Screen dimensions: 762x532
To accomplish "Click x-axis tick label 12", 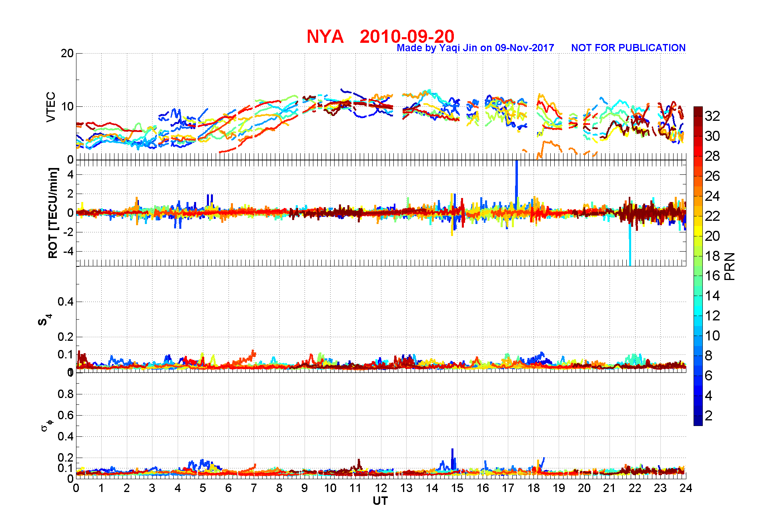I will click(381, 488).
